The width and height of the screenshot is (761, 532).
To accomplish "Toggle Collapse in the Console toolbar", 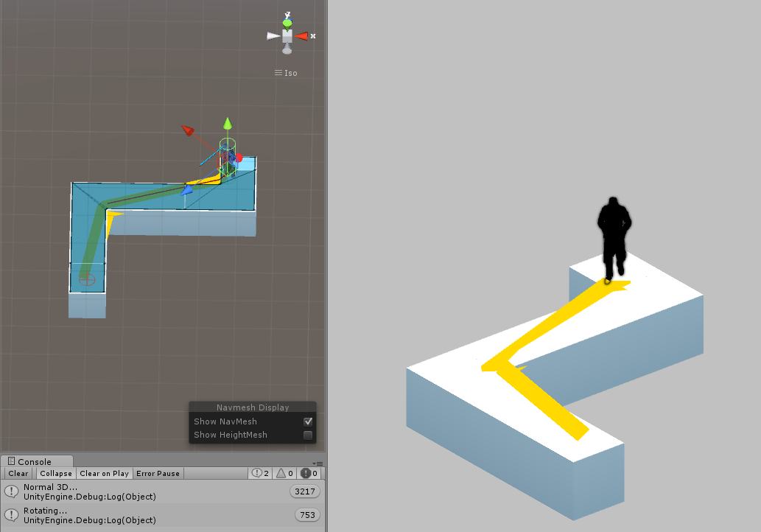I will tap(56, 473).
